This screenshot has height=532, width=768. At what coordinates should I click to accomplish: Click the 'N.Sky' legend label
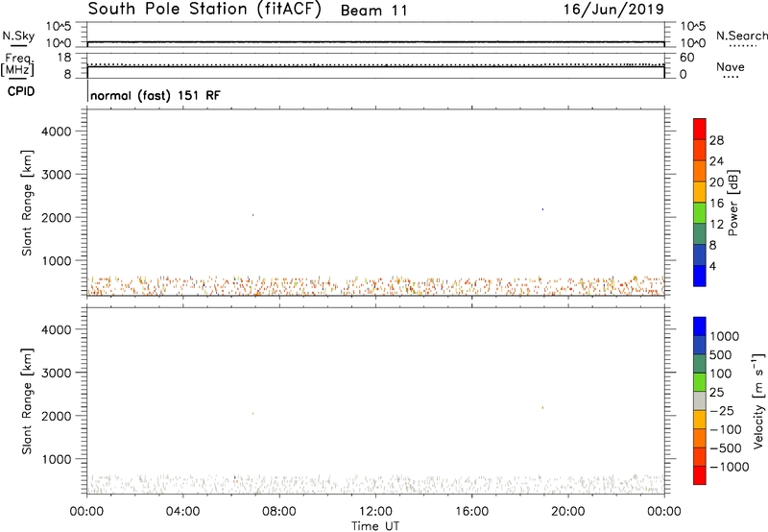[18, 36]
